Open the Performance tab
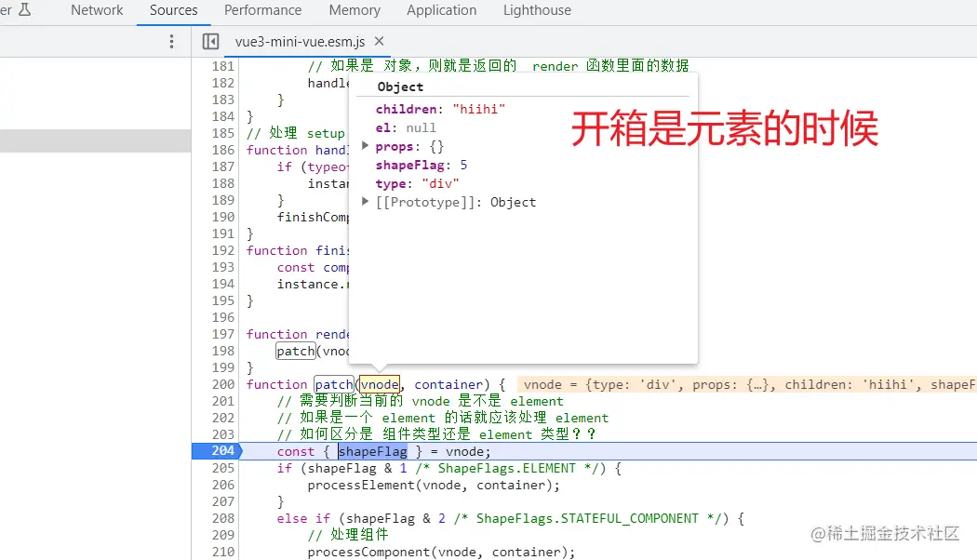This screenshot has height=560, width=977. coord(262,10)
